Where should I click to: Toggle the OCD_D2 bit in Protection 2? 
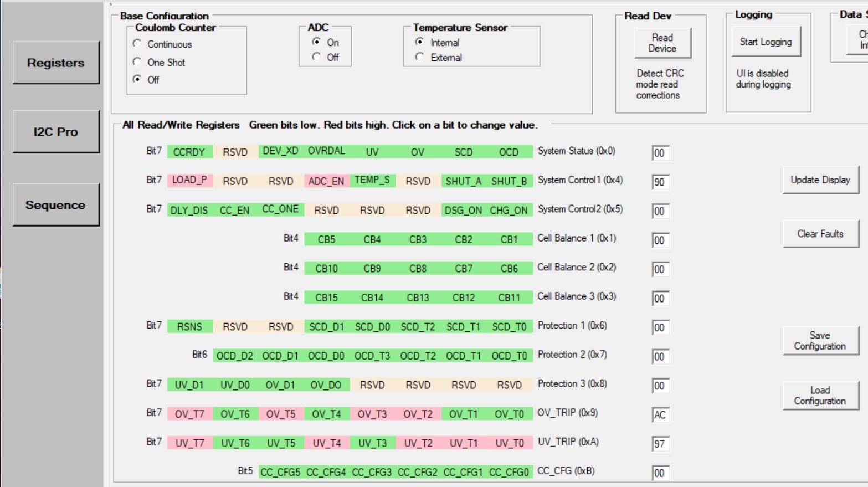pos(235,356)
